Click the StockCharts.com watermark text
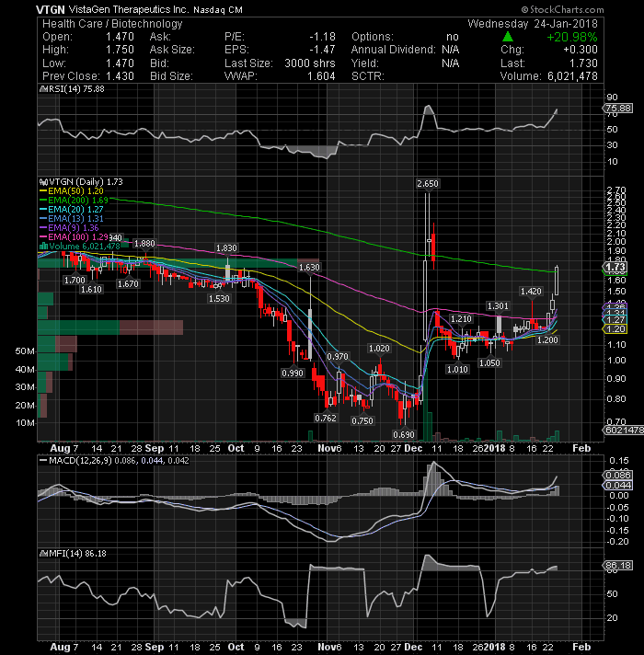This screenshot has height=655, width=644. pos(562,9)
